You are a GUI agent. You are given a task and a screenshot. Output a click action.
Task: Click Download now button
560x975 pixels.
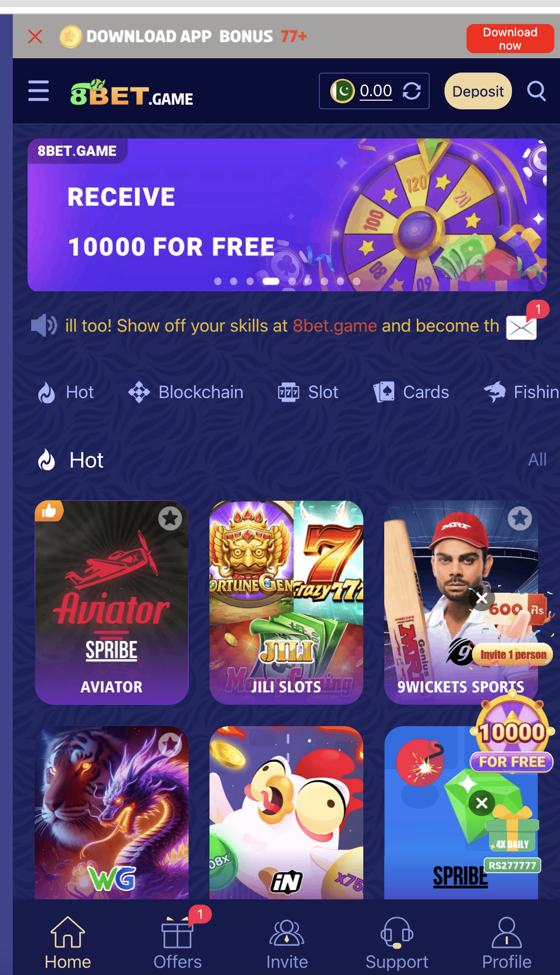(510, 38)
